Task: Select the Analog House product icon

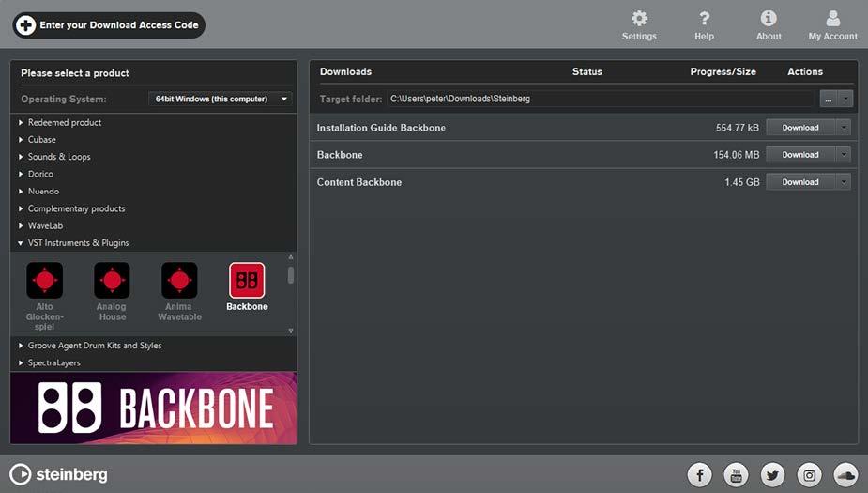Action: 112,280
